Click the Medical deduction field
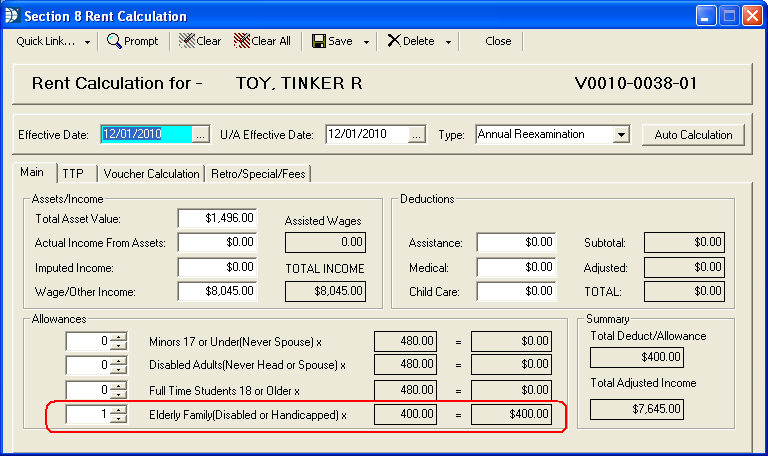Viewport: 768px width, 456px height. pos(516,267)
